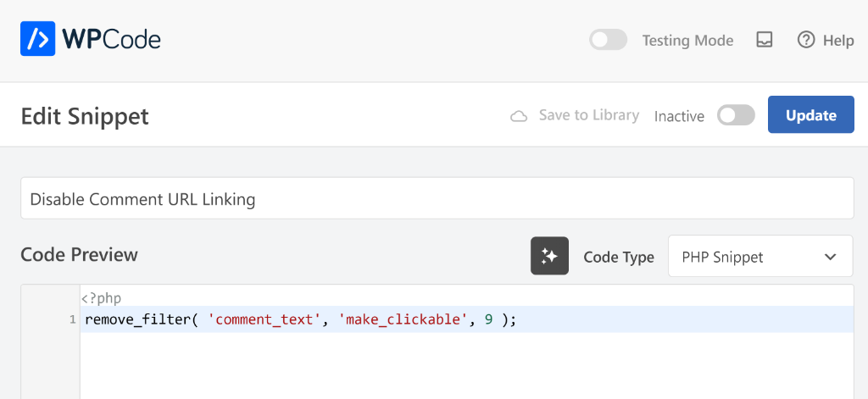Click the WPCode logo icon
The height and width of the screenshot is (399, 868).
tap(37, 39)
